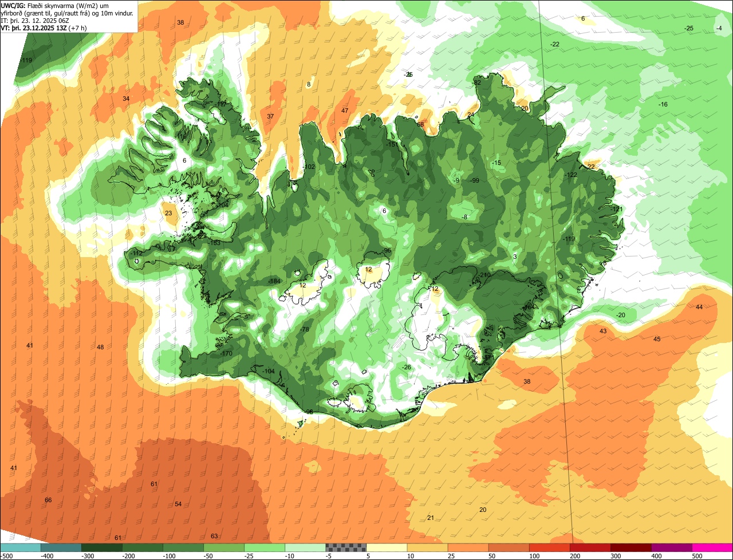Click the map value '63' near the bottom edge
Image resolution: width=733 pixels, height=560 pixels.
tap(214, 536)
